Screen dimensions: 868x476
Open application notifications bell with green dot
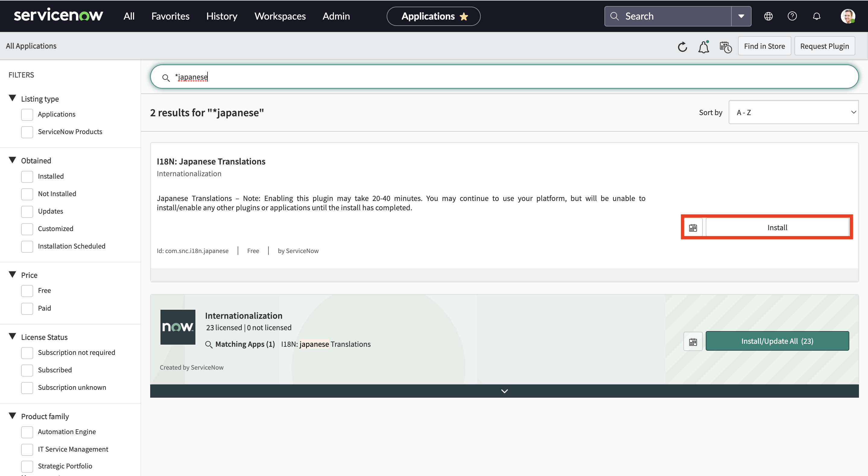coord(704,46)
